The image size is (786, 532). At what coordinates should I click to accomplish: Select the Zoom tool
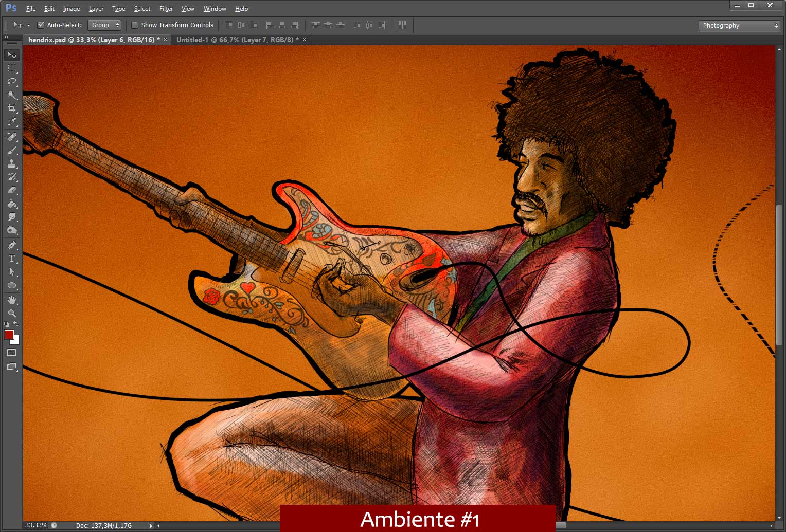(x=12, y=313)
